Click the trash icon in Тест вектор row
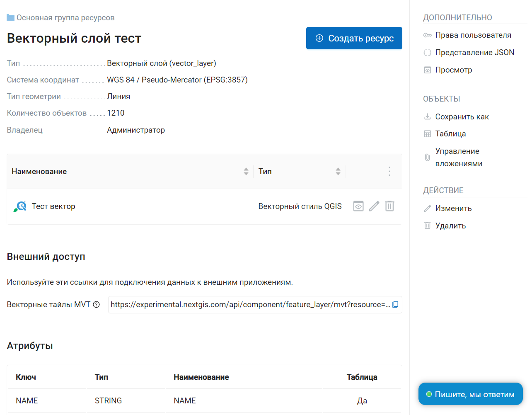 [389, 206]
